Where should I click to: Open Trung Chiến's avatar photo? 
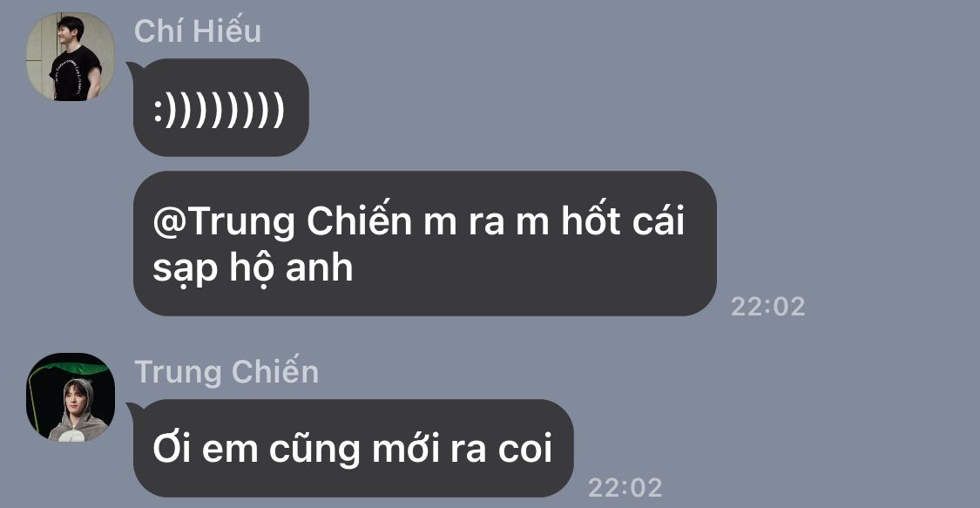coord(71,397)
